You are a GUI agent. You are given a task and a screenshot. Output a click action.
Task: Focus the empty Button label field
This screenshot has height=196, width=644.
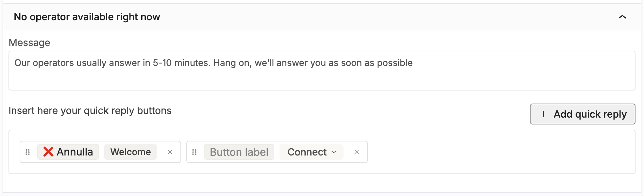(239, 152)
